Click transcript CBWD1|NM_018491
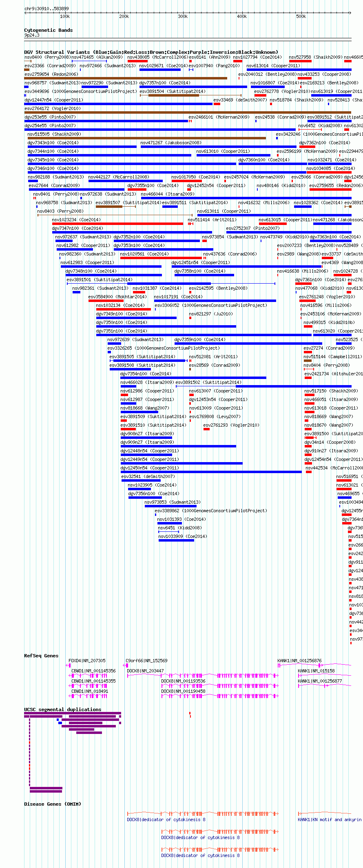The height and width of the screenshot is (868, 363). (x=90, y=691)
